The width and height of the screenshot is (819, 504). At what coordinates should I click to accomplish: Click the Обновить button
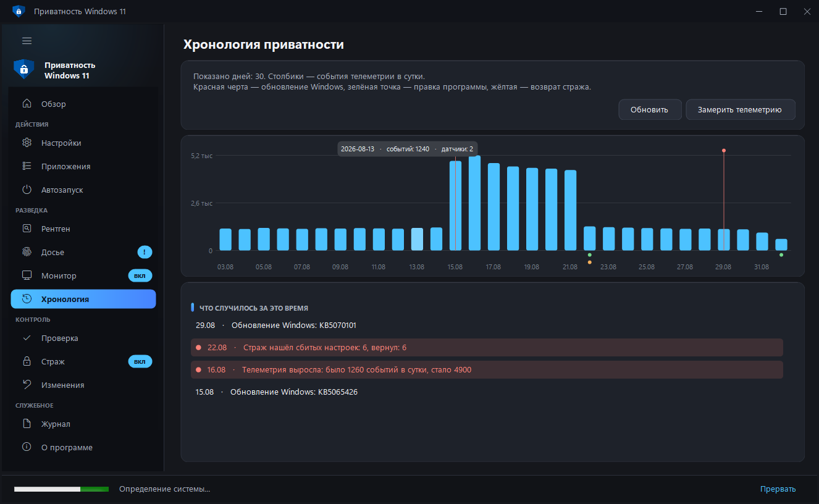tap(650, 110)
